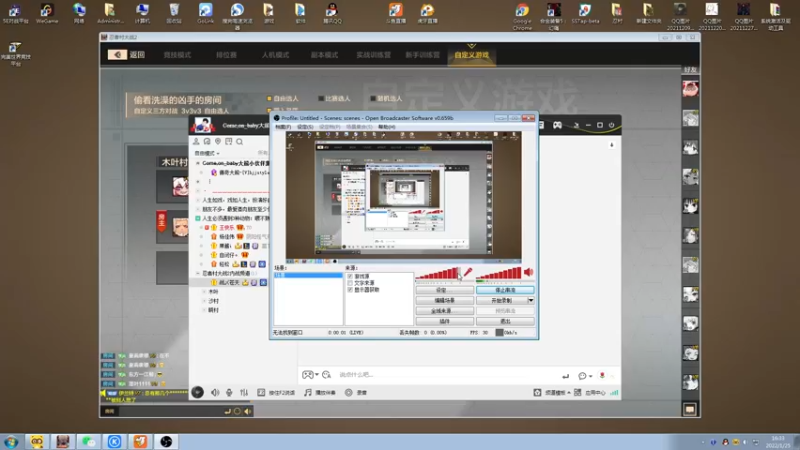Click the 设定 button in OBS
The width and height of the screenshot is (800, 450).
444,290
